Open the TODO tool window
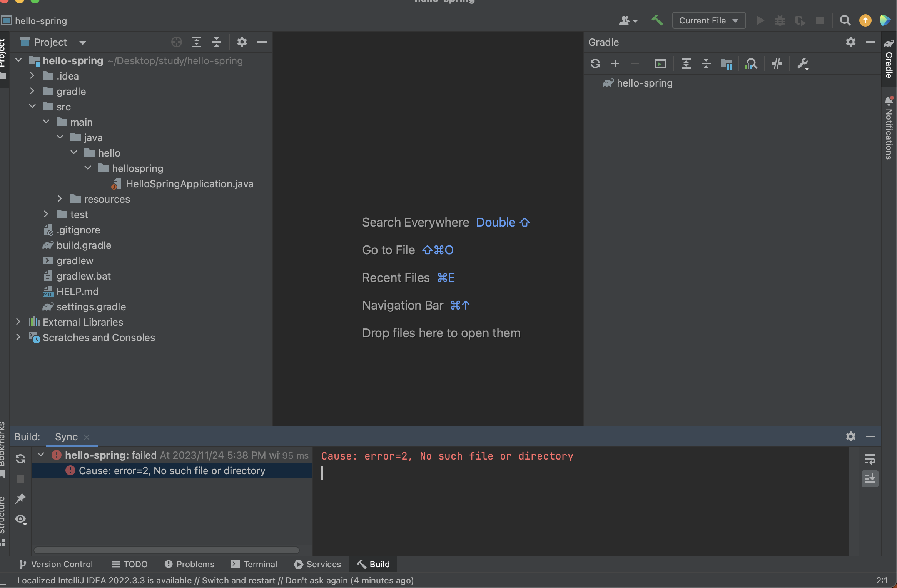This screenshot has height=588, width=897. tap(130, 564)
